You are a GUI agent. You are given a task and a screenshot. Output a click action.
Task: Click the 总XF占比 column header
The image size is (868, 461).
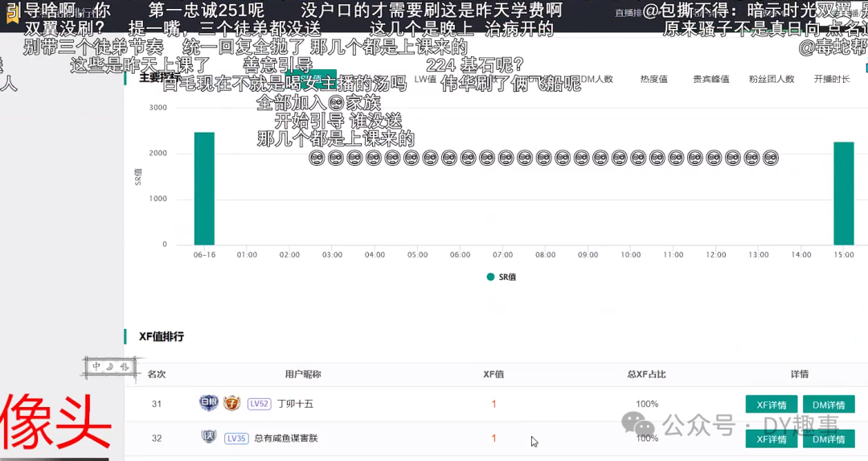point(646,374)
